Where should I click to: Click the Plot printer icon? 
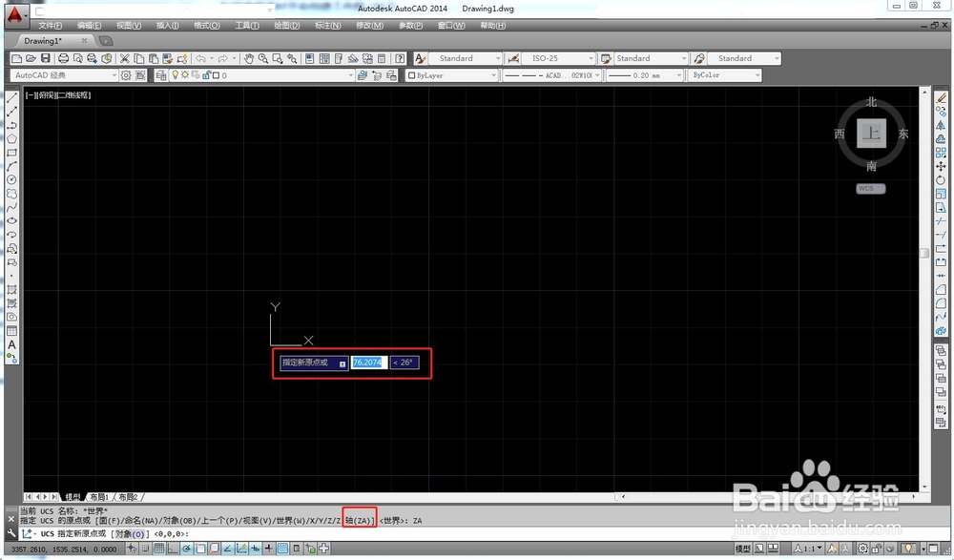(x=63, y=58)
